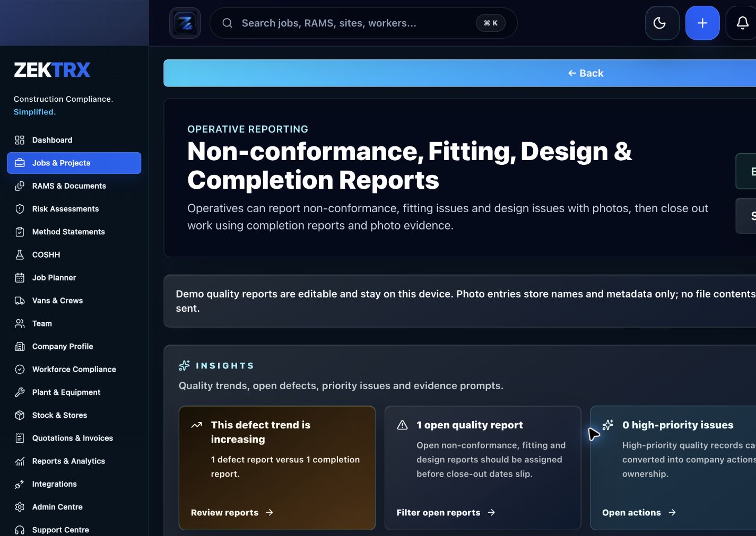The width and height of the screenshot is (756, 536).
Task: Click the Method Statements clipboard icon
Action: (x=20, y=232)
